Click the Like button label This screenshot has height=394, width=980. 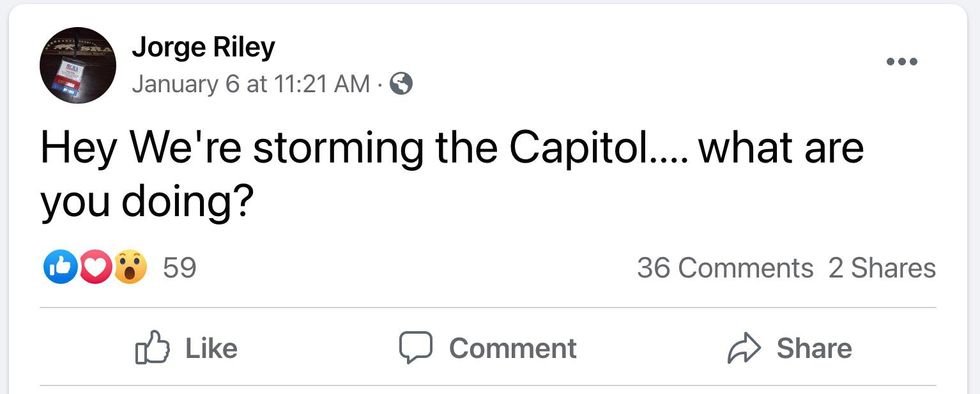click(211, 348)
